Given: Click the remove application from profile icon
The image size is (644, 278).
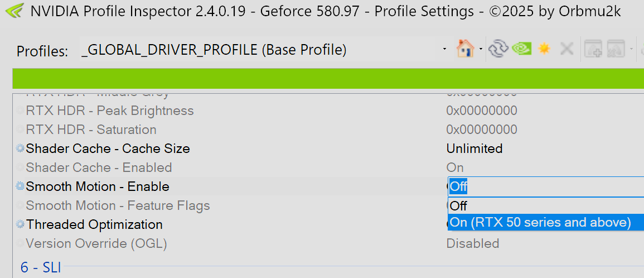Looking at the screenshot, I should [616, 50].
